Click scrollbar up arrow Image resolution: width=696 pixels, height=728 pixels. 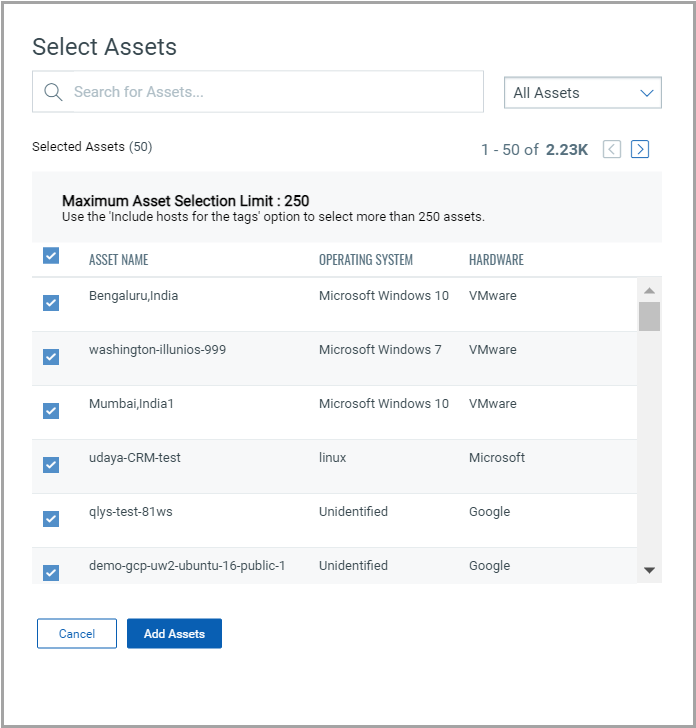tap(649, 291)
